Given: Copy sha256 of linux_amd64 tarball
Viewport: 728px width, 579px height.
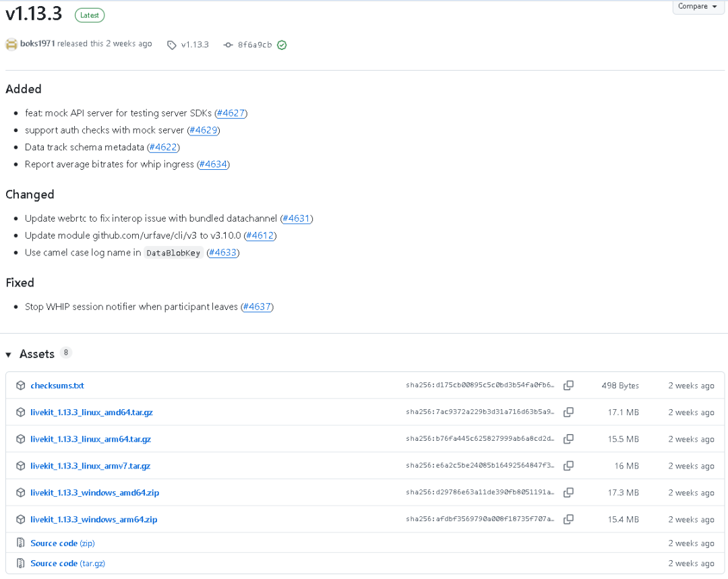Looking at the screenshot, I should point(568,413).
